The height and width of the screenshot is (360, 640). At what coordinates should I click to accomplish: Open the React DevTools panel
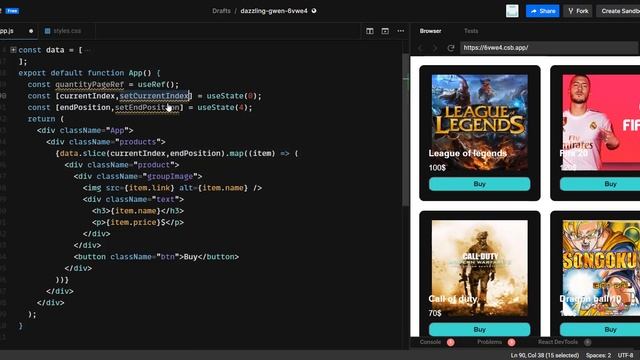tap(558, 342)
